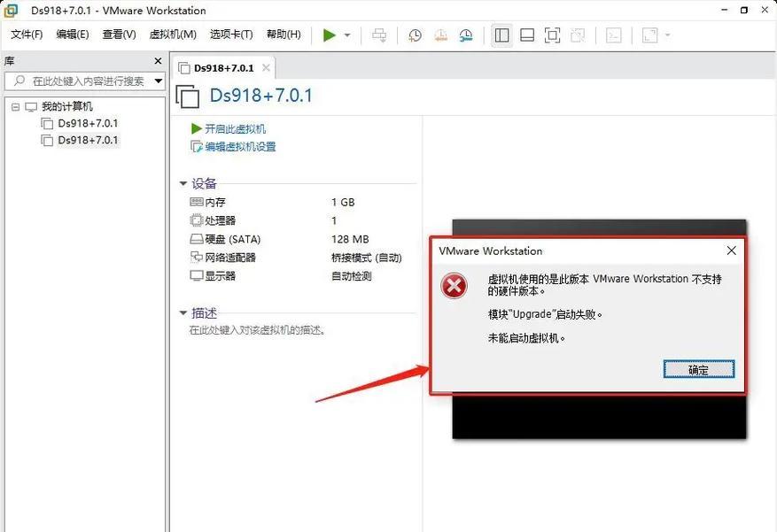Collapse the 设备 section
The image size is (777, 532).
183,183
